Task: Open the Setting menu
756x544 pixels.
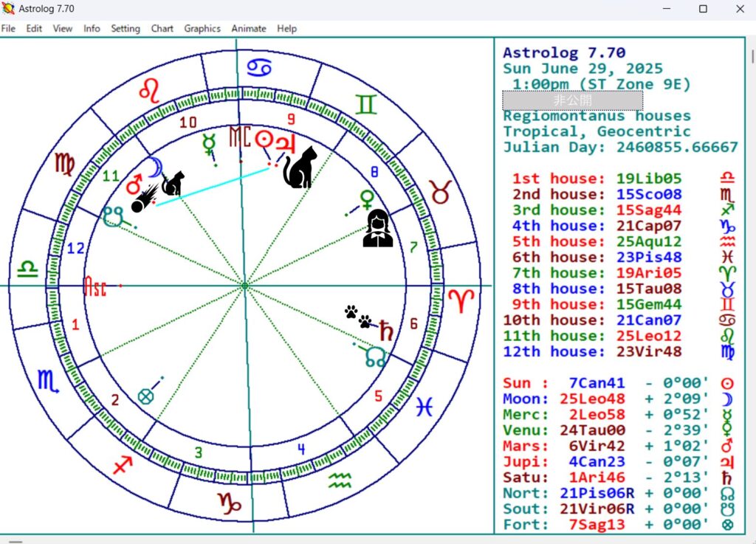Action: tap(126, 29)
